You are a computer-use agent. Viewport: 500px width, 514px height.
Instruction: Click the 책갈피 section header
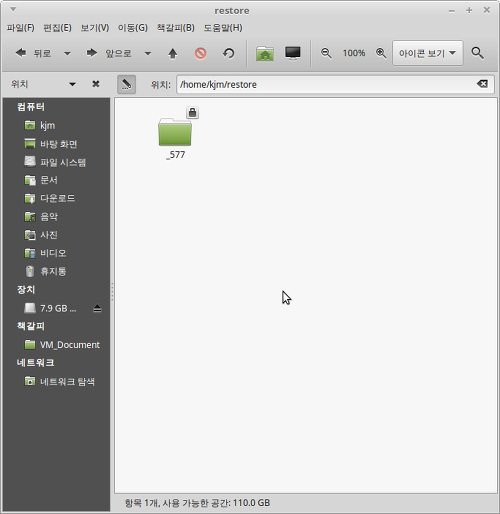(x=31, y=326)
